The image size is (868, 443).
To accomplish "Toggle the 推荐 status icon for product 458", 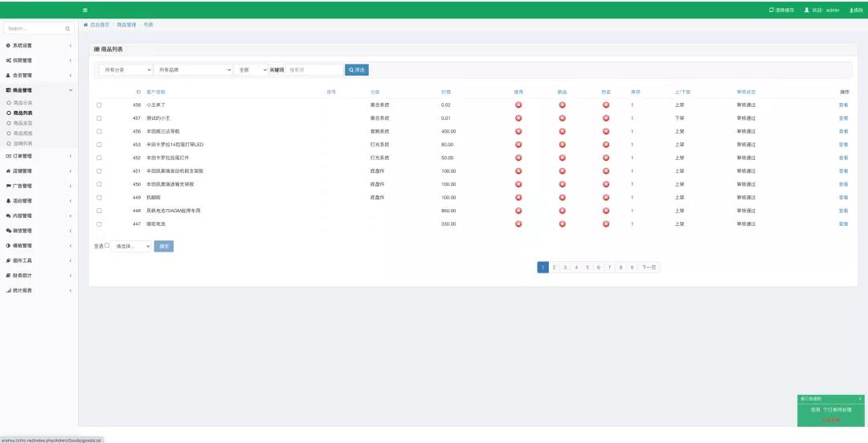I will click(518, 105).
